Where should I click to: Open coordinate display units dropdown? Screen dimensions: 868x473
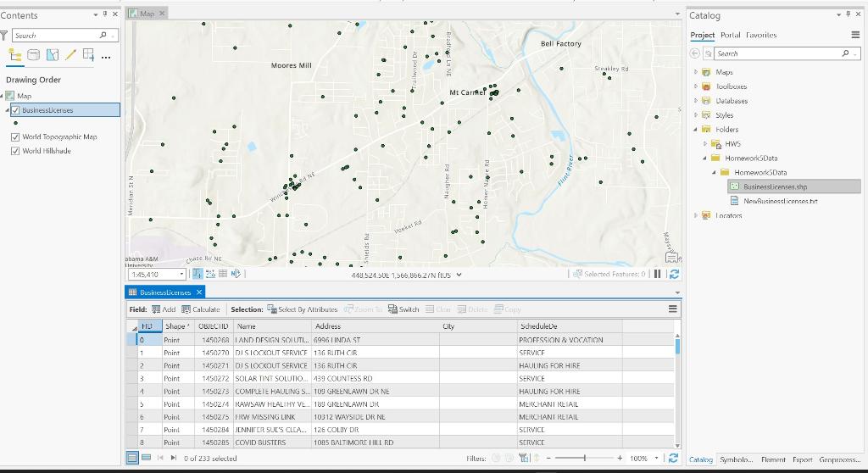[459, 275]
